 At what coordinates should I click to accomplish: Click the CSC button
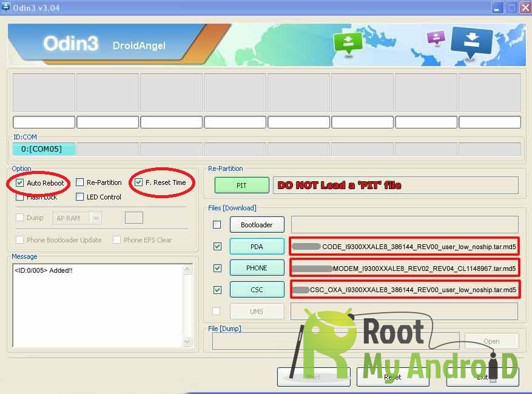257,290
